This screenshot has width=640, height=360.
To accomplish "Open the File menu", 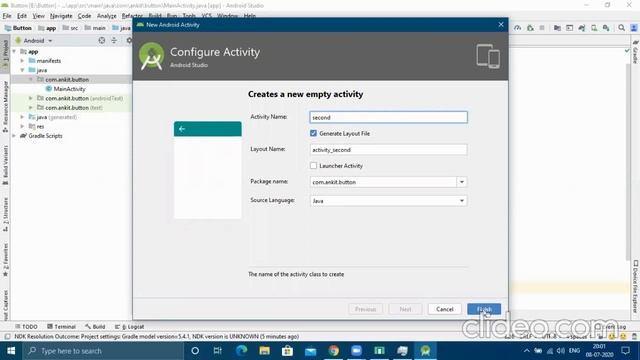I will (x=7, y=16).
